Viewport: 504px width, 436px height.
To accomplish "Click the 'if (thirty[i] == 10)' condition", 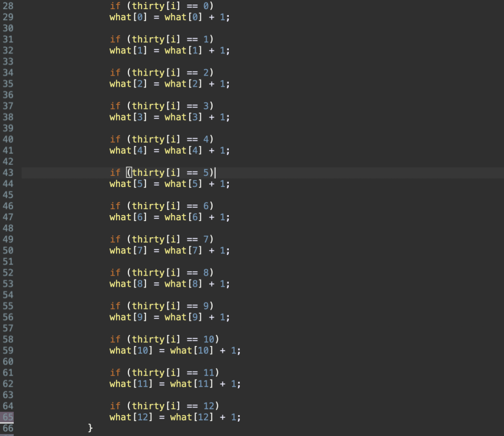I will point(164,340).
